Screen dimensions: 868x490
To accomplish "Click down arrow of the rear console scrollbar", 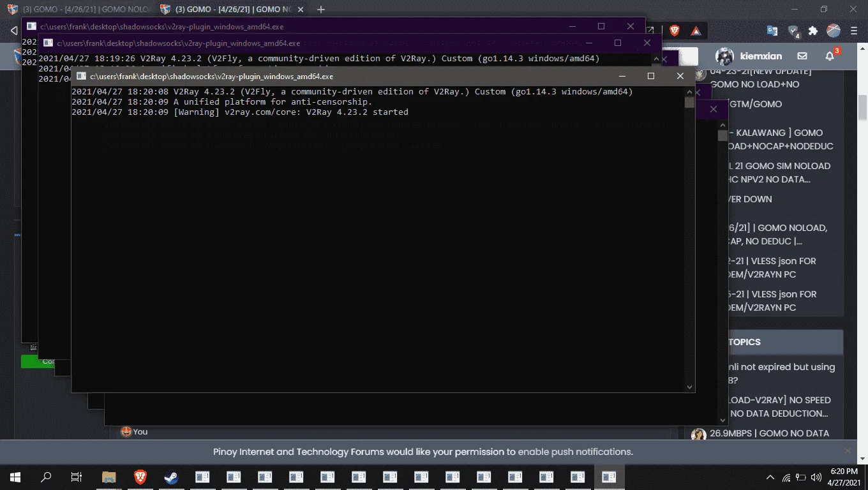I will pyautogui.click(x=722, y=419).
